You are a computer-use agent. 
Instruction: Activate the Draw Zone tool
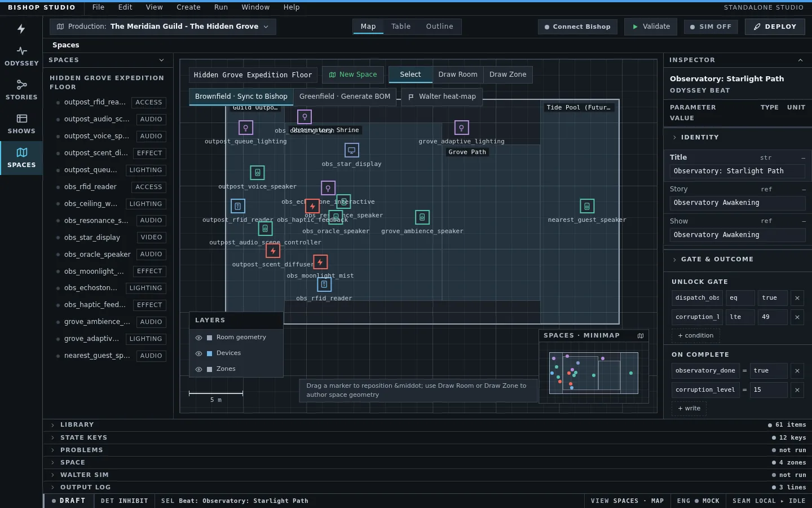[508, 75]
